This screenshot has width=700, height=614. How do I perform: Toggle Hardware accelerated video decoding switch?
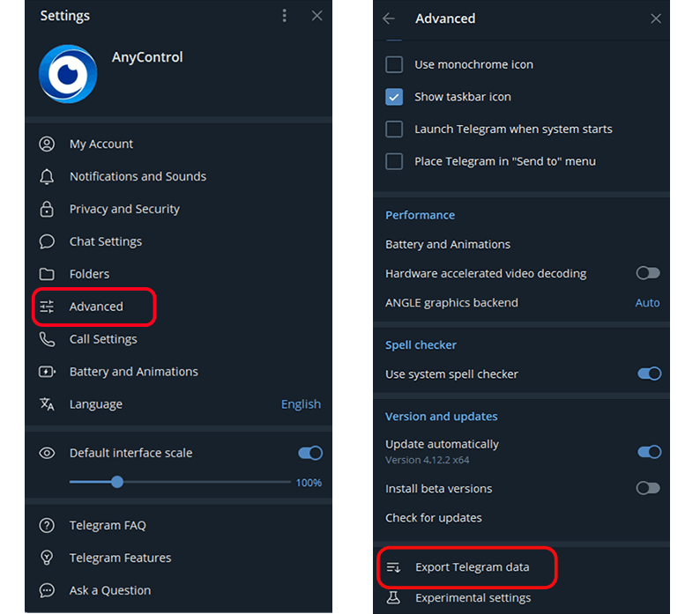(x=648, y=274)
